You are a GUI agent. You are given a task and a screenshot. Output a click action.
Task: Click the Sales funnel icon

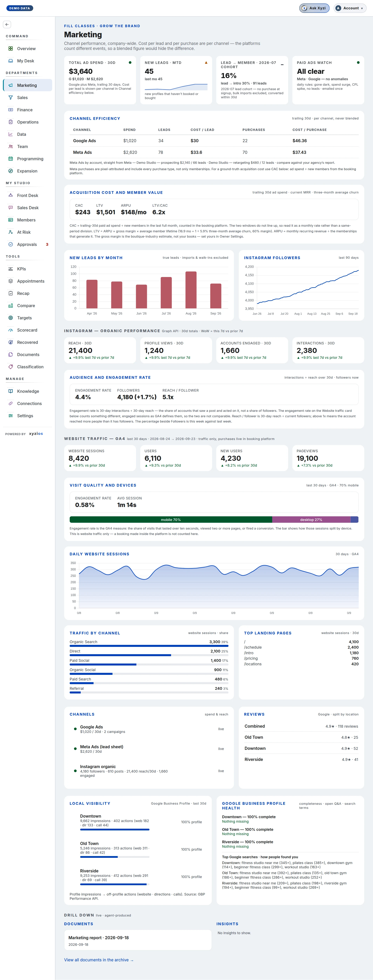click(11, 97)
